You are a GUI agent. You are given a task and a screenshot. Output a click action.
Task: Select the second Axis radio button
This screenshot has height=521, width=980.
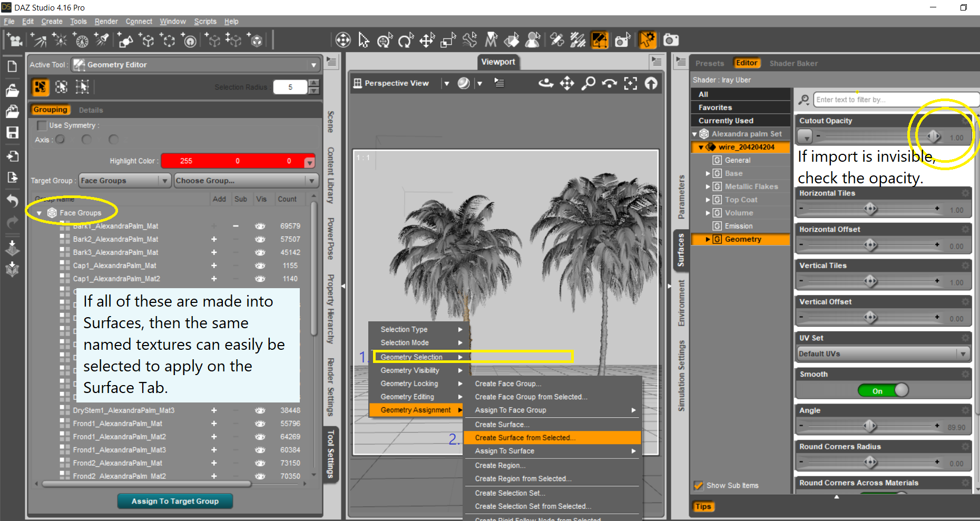[x=87, y=140]
